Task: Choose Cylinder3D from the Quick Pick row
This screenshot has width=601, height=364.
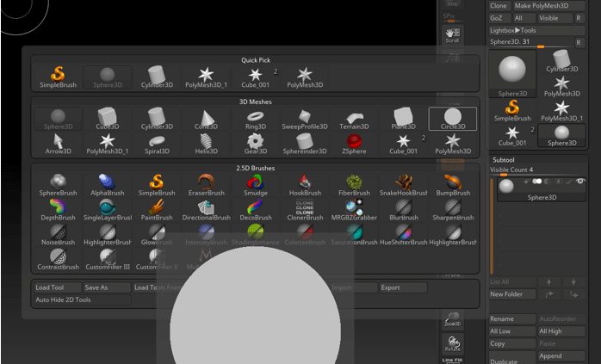Action: pyautogui.click(x=157, y=77)
